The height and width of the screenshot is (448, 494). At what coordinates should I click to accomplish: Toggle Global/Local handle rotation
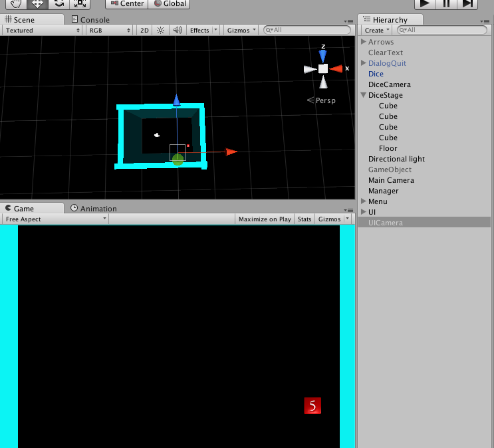pos(169,4)
